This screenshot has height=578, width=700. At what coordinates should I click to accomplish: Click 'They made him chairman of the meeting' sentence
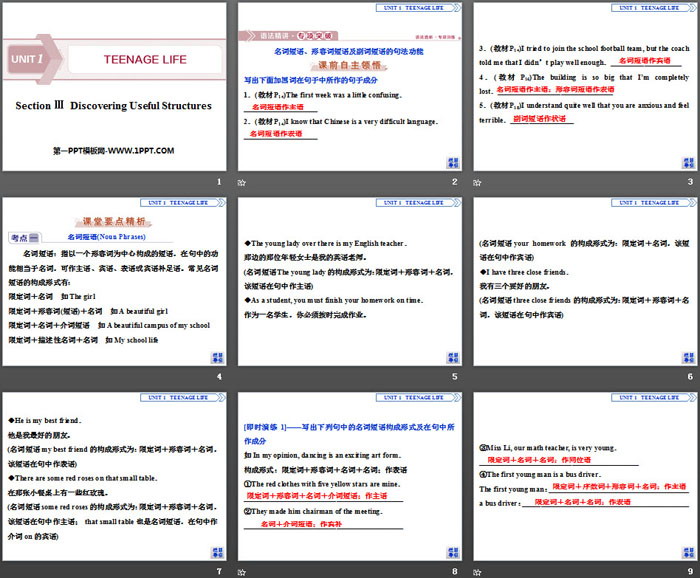tap(313, 511)
